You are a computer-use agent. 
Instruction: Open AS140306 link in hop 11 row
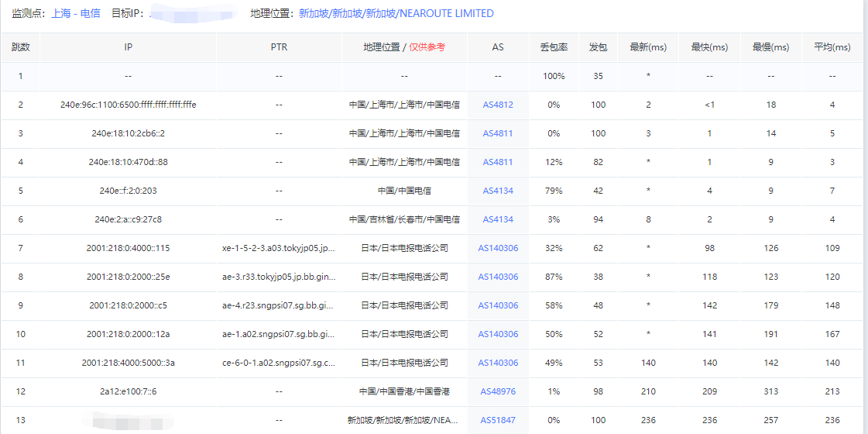point(498,363)
